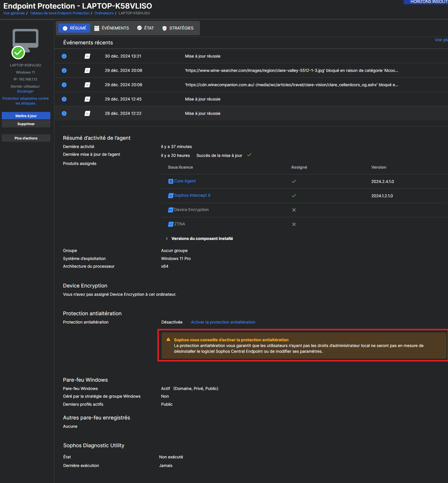This screenshot has height=483, width=448.
Task: Click info icon for 28 déc. 12:22 event
Action: tap(64, 113)
